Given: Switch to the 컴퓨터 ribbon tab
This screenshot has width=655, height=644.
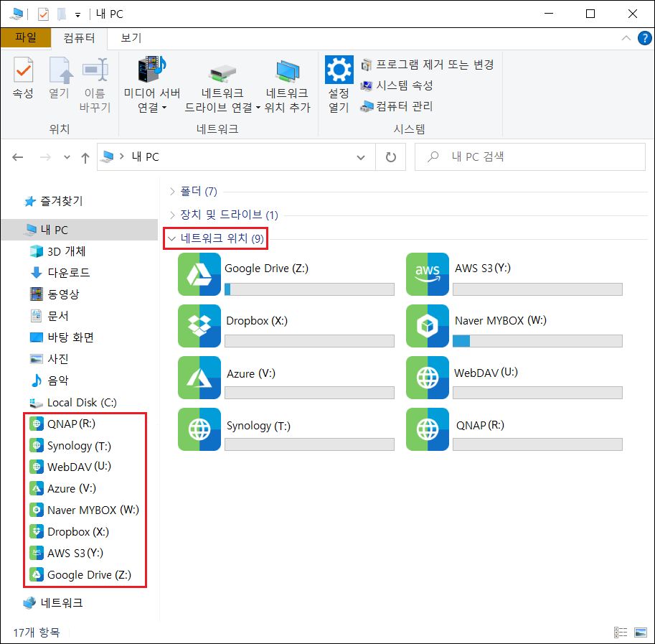Looking at the screenshot, I should 79,39.
